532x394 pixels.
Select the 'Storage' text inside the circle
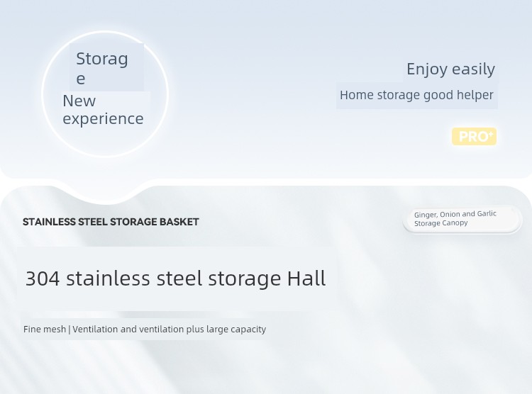tap(102, 69)
